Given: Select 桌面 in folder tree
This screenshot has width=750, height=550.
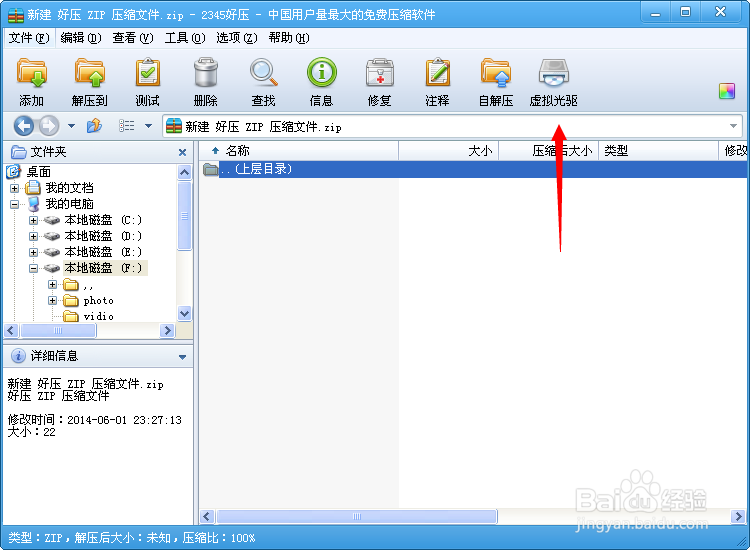Looking at the screenshot, I should [x=38, y=172].
